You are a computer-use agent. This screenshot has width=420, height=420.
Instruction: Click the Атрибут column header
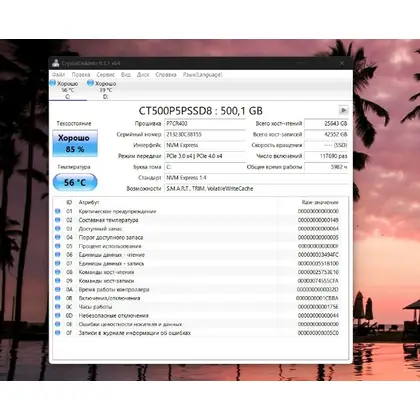pos(89,202)
